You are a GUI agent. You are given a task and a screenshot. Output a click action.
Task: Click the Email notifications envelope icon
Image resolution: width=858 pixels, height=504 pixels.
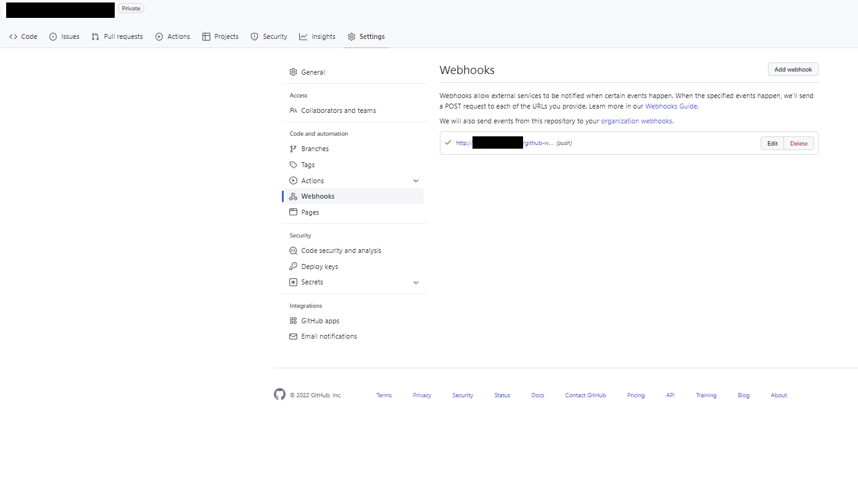[294, 336]
